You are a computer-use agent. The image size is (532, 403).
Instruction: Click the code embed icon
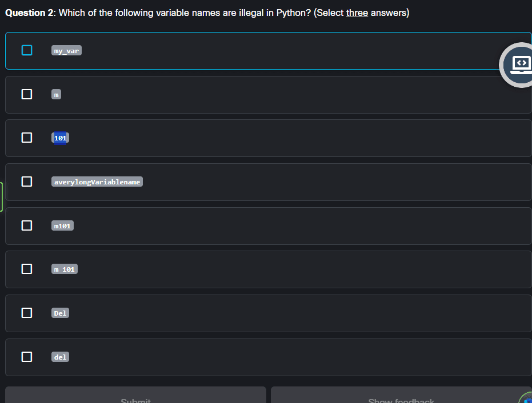tap(520, 65)
